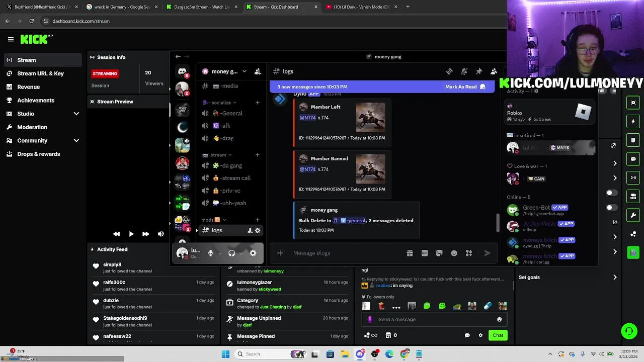Select Stream in Kick sidebar
Viewport: 644px width, 362px height.
coord(43,60)
